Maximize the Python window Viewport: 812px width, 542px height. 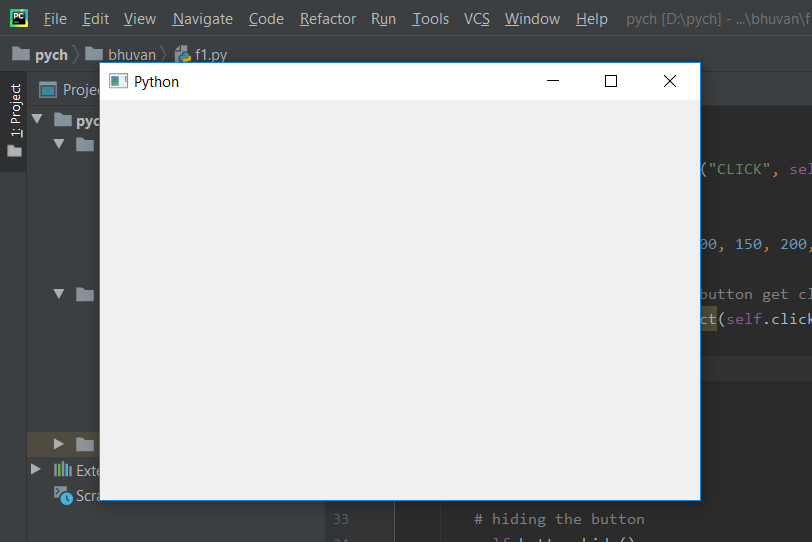pyautogui.click(x=611, y=81)
